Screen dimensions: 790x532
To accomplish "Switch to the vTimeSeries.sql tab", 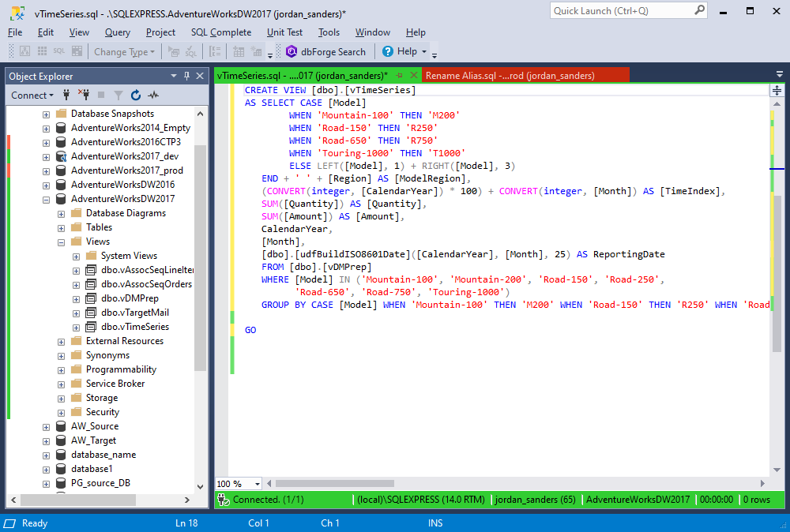I will click(303, 76).
